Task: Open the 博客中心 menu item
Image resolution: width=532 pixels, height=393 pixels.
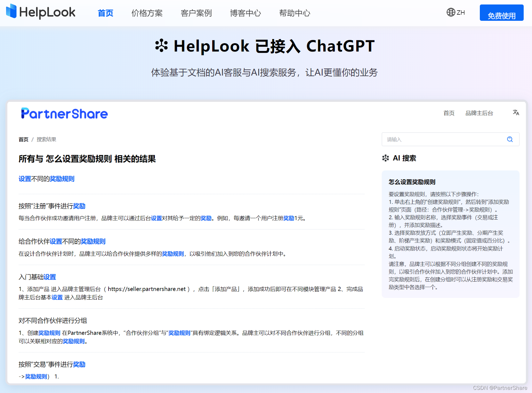Action: (x=246, y=13)
